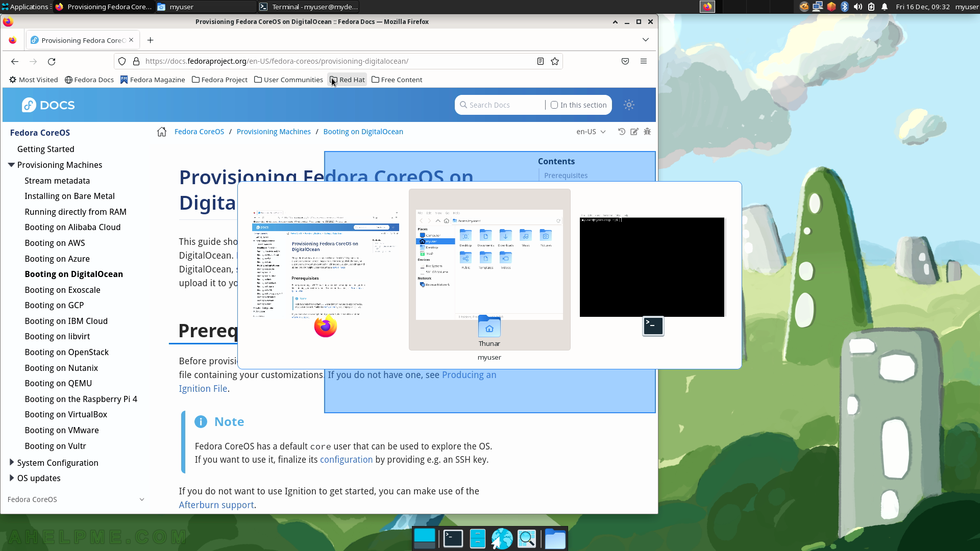The width and height of the screenshot is (980, 551).
Task: Open a new Firefox tab
Action: point(150,40)
